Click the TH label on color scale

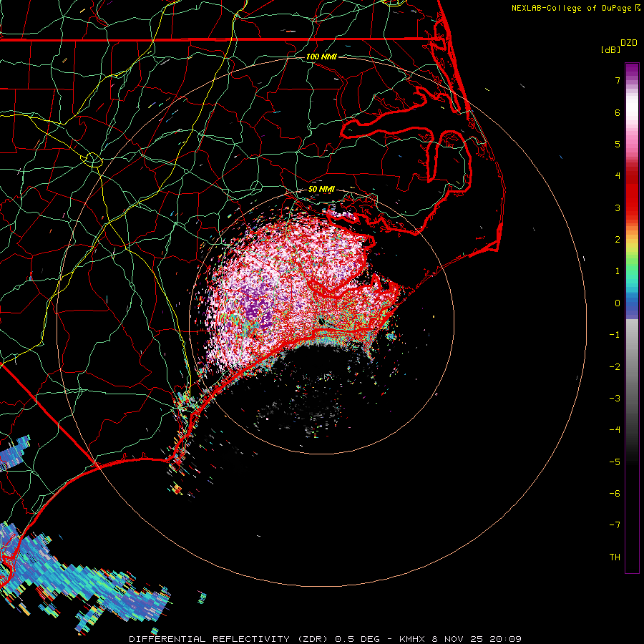(615, 557)
